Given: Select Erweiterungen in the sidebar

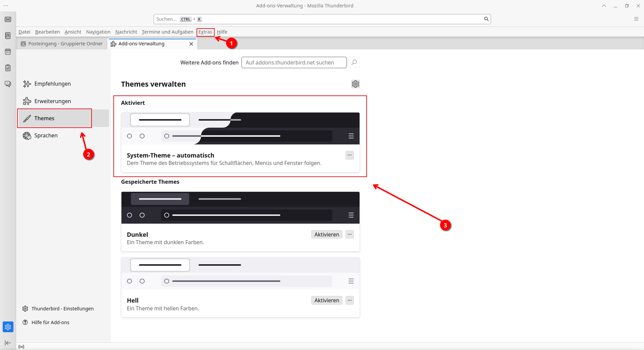Looking at the screenshot, I should click(53, 101).
